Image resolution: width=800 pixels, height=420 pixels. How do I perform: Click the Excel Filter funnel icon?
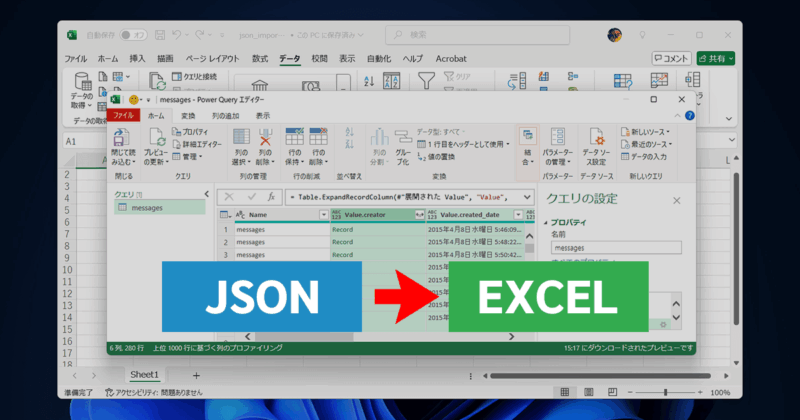(x=426, y=81)
